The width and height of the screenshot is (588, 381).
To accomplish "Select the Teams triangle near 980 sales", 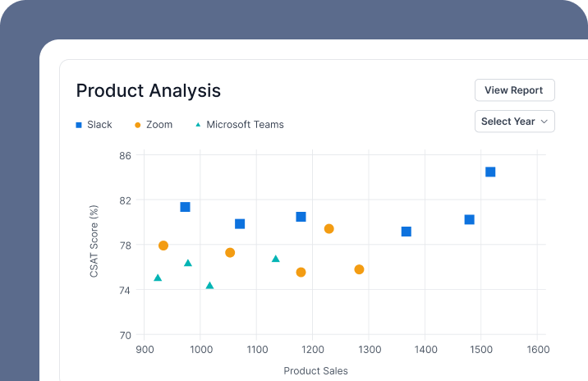I will (188, 263).
